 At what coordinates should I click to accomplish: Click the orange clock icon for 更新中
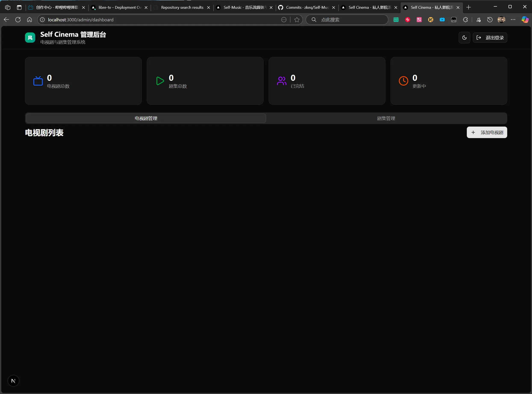click(403, 81)
